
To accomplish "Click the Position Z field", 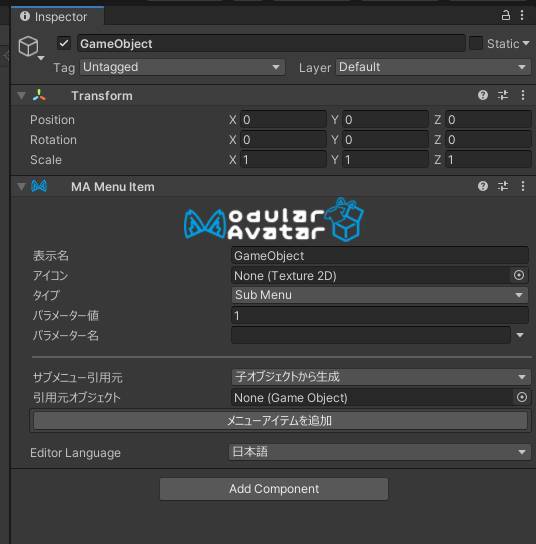I will coord(488,120).
